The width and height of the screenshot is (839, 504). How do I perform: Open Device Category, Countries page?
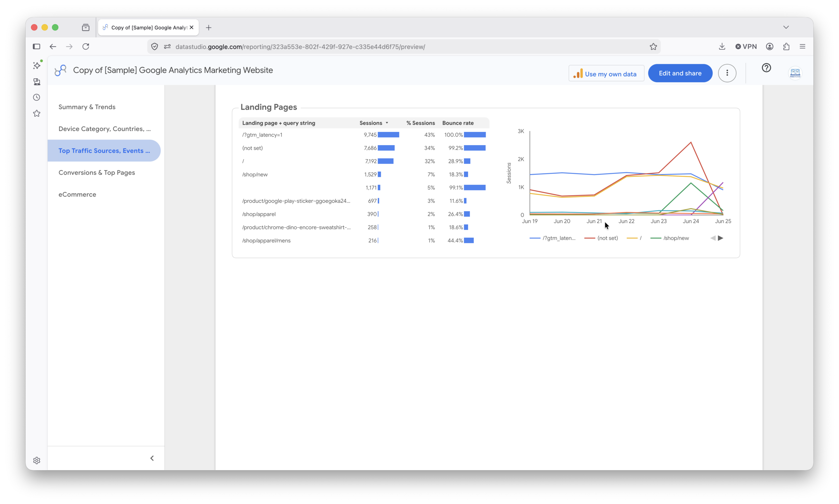pyautogui.click(x=105, y=129)
